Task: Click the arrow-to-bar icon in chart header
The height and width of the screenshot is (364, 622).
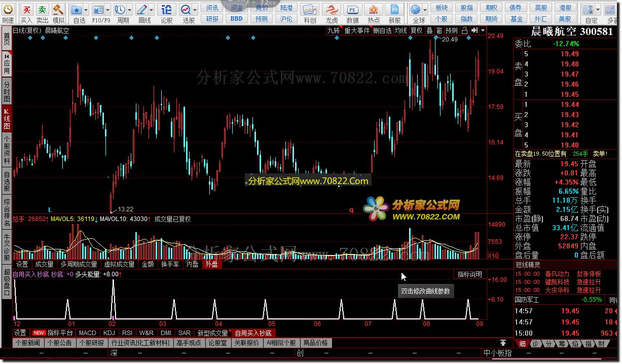Action: [473, 30]
